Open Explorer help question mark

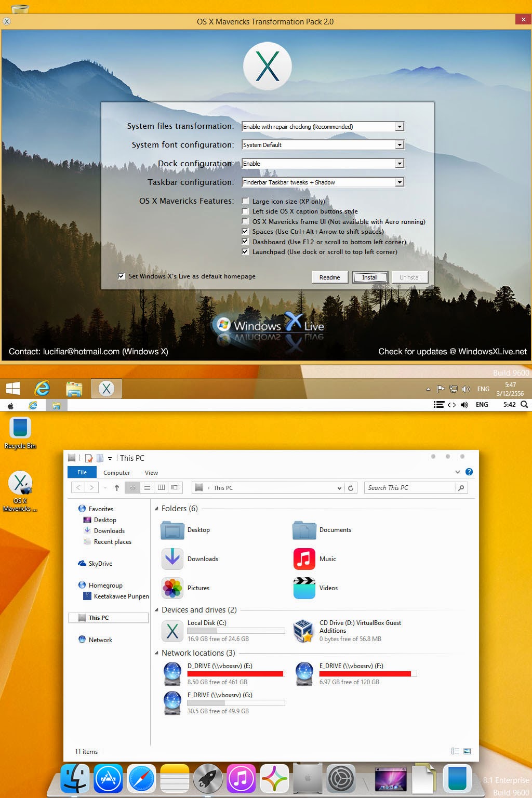click(x=469, y=472)
